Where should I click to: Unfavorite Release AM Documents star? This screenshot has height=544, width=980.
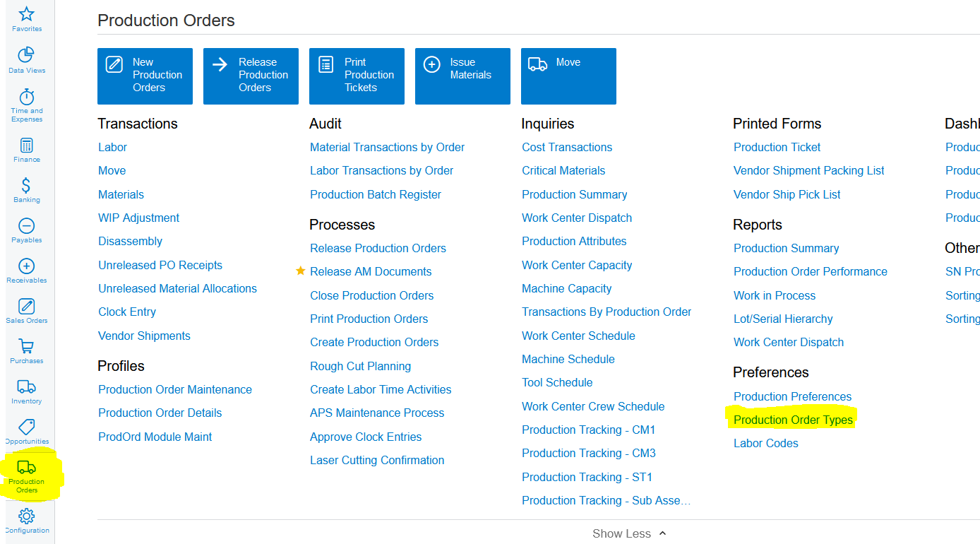tap(301, 271)
